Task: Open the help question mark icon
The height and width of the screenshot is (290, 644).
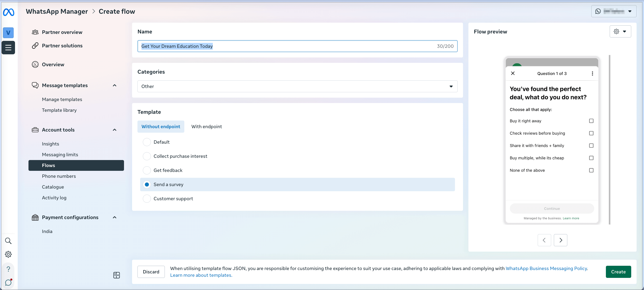Action: coord(8,269)
